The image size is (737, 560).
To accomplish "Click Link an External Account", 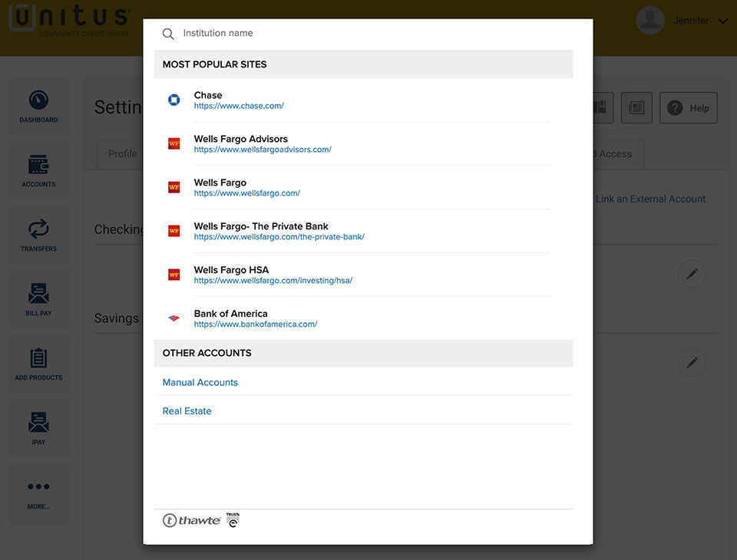I will click(x=650, y=199).
